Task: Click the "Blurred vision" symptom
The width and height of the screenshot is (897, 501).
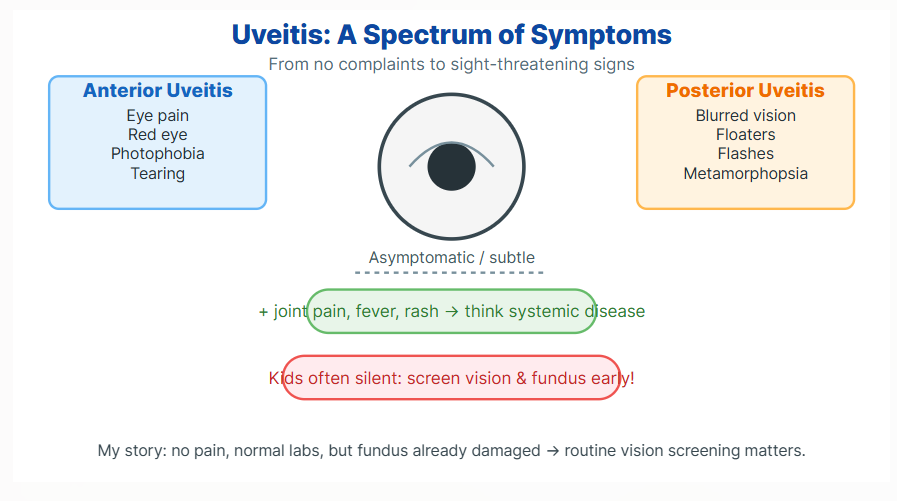Action: coord(745,116)
